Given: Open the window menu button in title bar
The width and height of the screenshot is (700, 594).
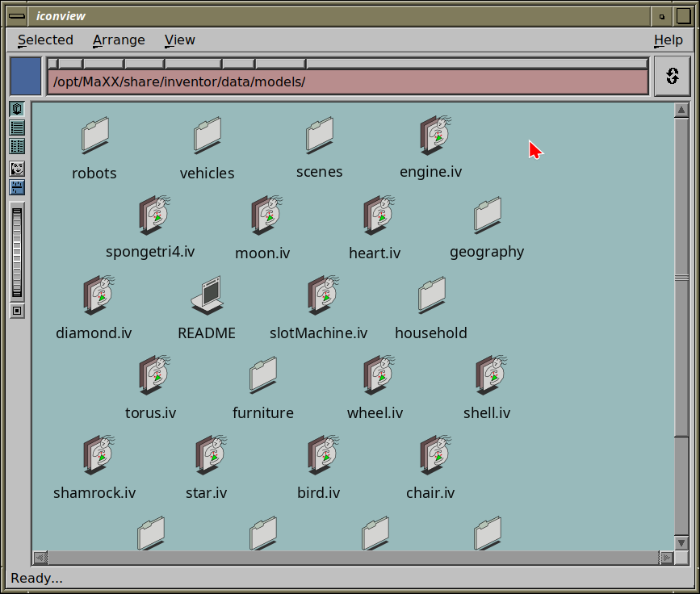Looking at the screenshot, I should (17, 16).
